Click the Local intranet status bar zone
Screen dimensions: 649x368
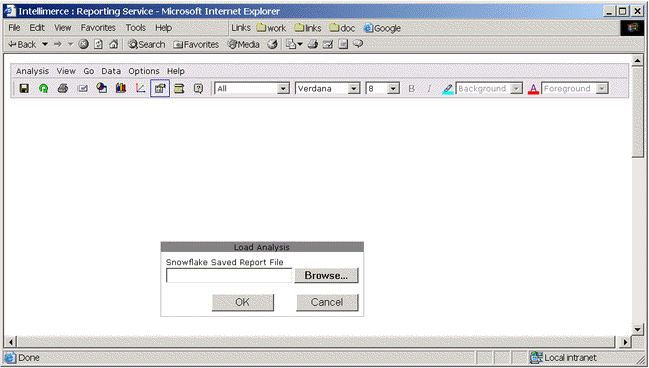(x=564, y=358)
